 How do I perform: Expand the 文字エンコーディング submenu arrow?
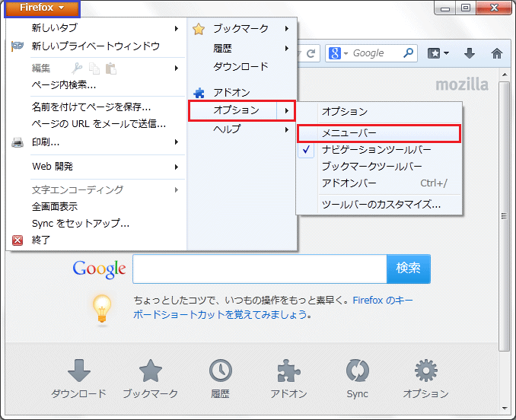coord(177,189)
